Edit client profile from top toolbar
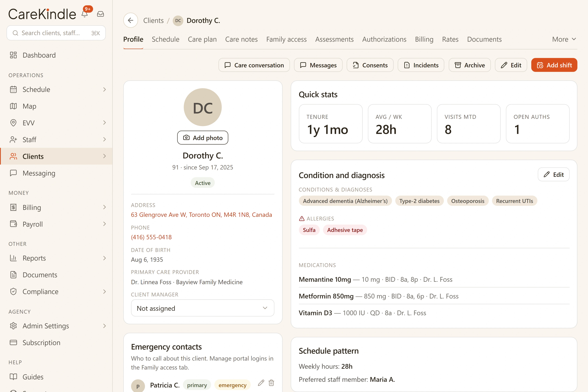 tap(511, 65)
